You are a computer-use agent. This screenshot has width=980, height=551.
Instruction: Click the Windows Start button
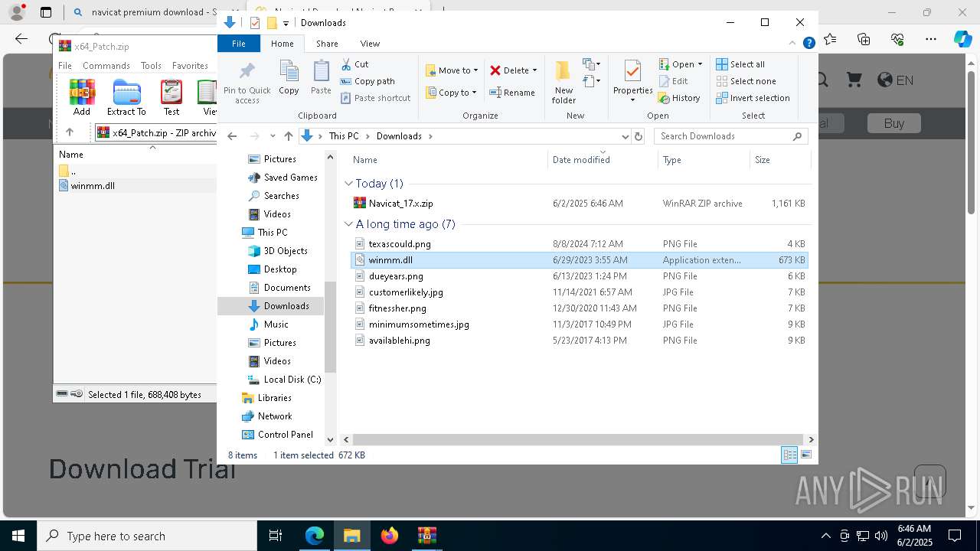click(18, 536)
